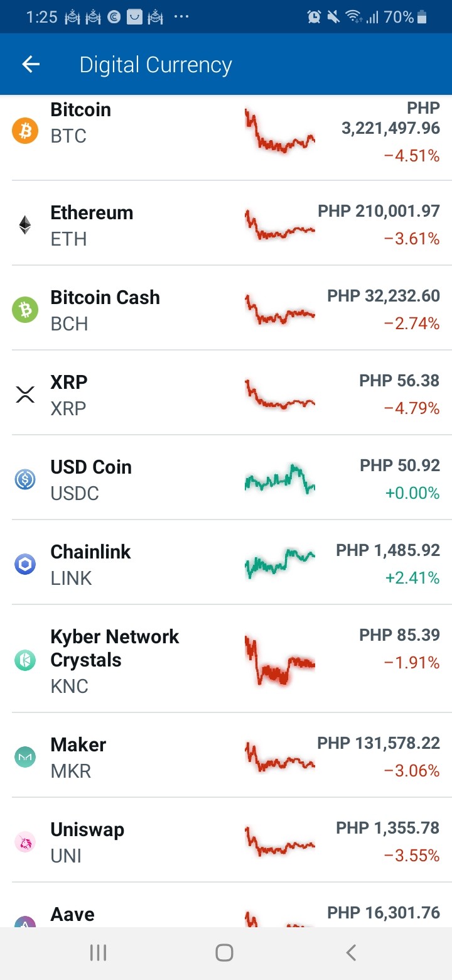Viewport: 452px width, 980px height.
Task: Open Ethereum price PHP 210,001.97
Action: tap(379, 211)
